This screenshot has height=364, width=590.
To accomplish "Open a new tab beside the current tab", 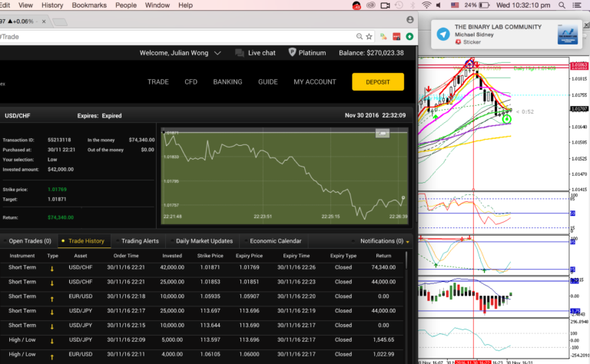I will point(59,22).
